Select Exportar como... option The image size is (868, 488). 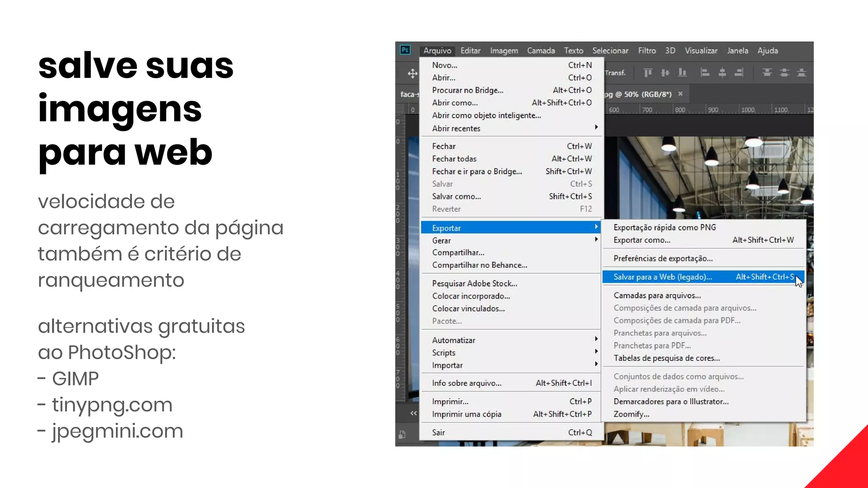[642, 240]
